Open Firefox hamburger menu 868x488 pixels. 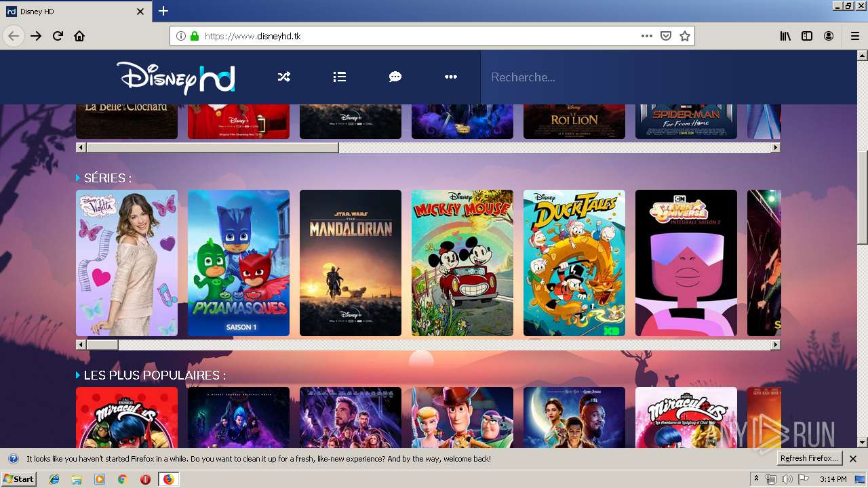(x=854, y=36)
